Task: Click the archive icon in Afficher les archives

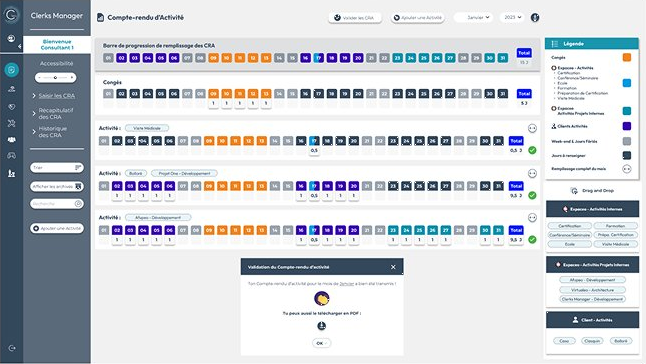Action: (78, 187)
